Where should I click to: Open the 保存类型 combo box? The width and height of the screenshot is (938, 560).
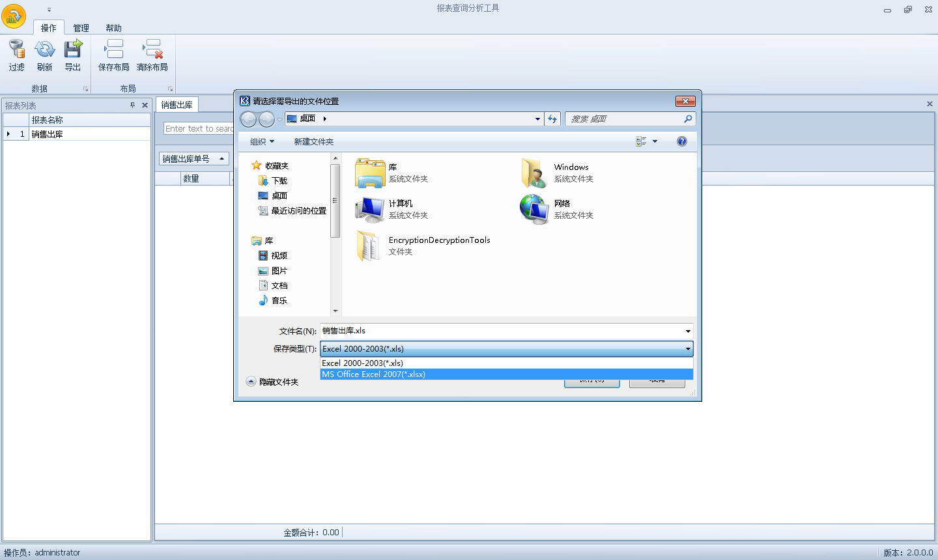click(x=506, y=349)
